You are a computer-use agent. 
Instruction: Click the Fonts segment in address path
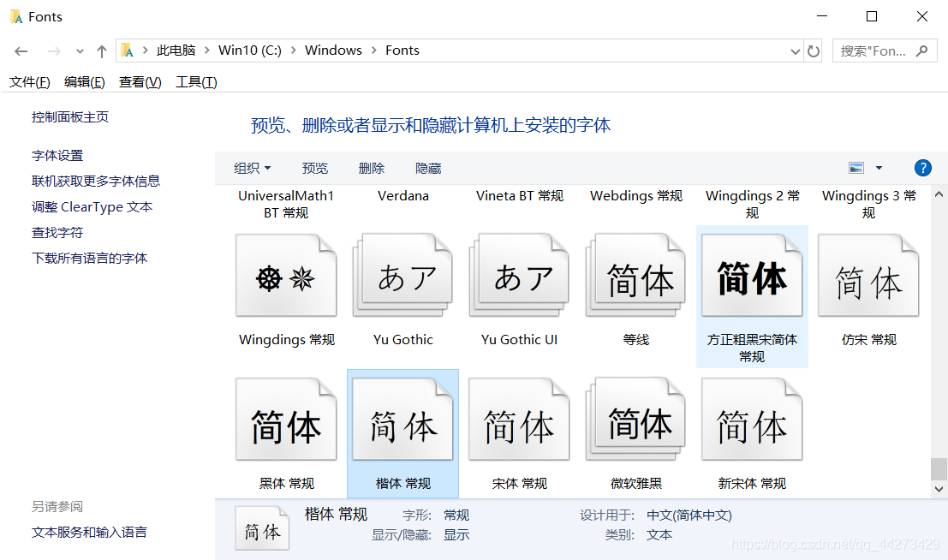point(402,51)
